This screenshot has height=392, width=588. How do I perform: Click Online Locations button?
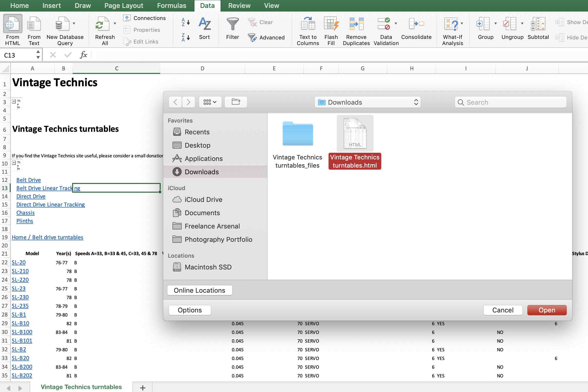pyautogui.click(x=200, y=290)
